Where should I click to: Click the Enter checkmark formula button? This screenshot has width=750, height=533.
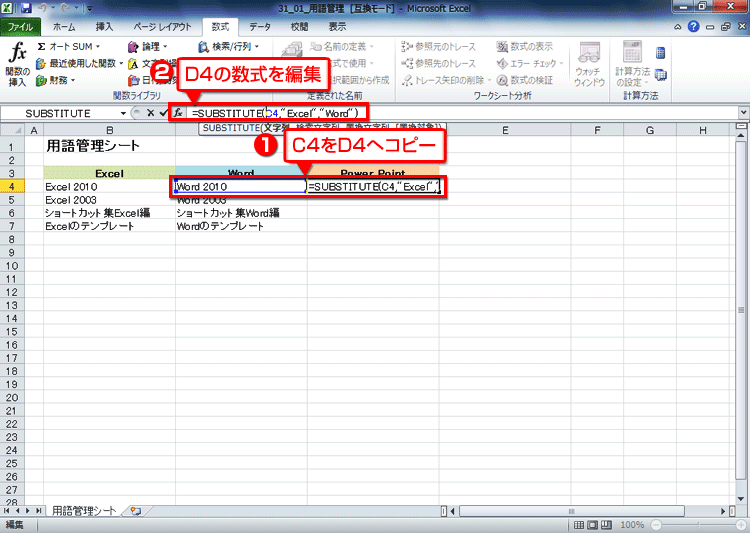click(x=164, y=113)
